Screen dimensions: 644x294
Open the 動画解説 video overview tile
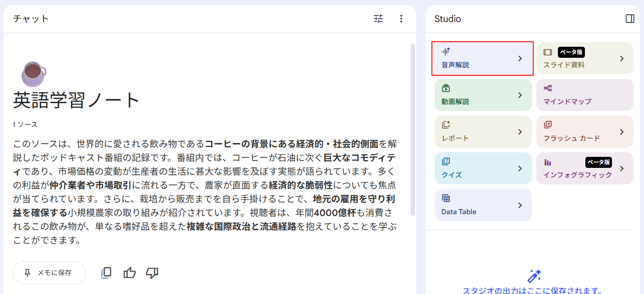[476, 95]
